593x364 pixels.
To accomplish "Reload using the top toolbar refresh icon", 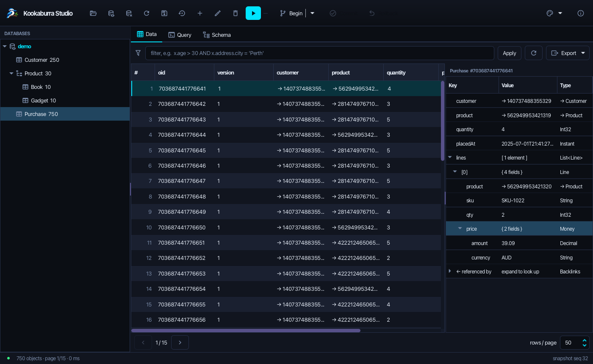I will pyautogui.click(x=147, y=13).
